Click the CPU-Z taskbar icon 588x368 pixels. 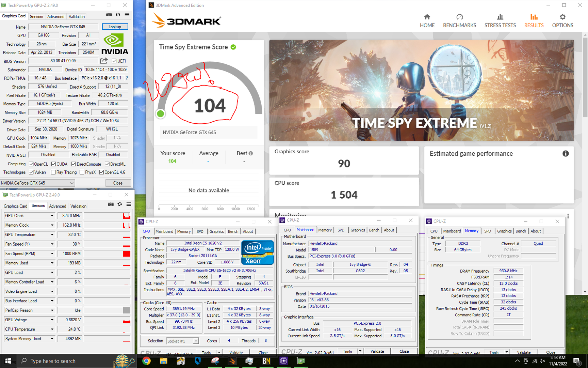tap(283, 361)
